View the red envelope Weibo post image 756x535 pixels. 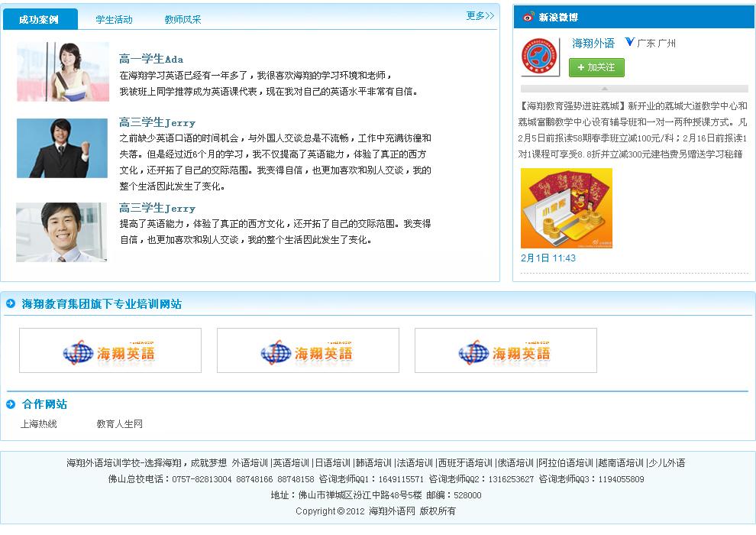coord(566,208)
